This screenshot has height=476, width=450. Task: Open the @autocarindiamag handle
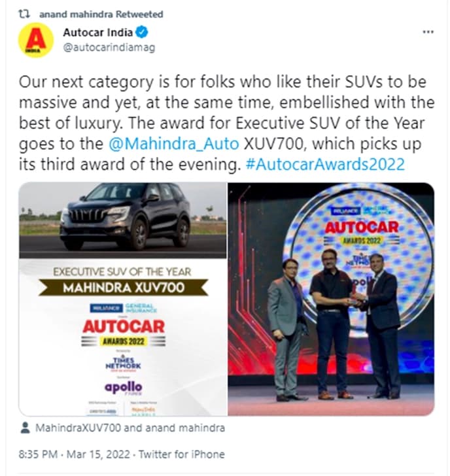point(109,48)
